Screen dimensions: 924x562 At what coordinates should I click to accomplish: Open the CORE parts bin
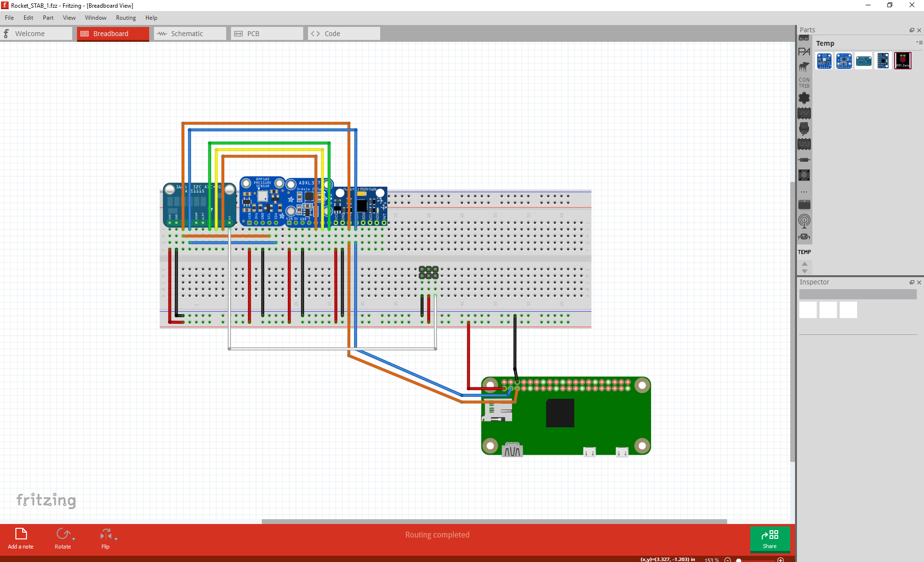click(804, 38)
